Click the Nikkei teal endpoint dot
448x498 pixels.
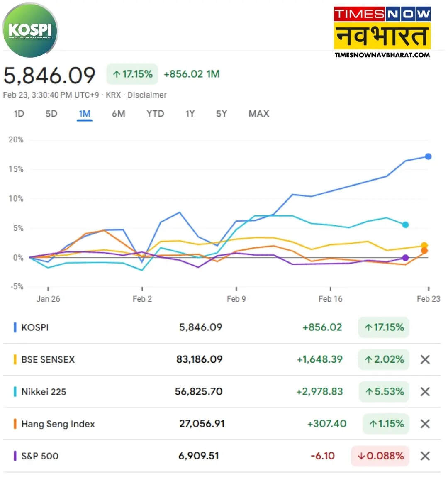click(405, 225)
